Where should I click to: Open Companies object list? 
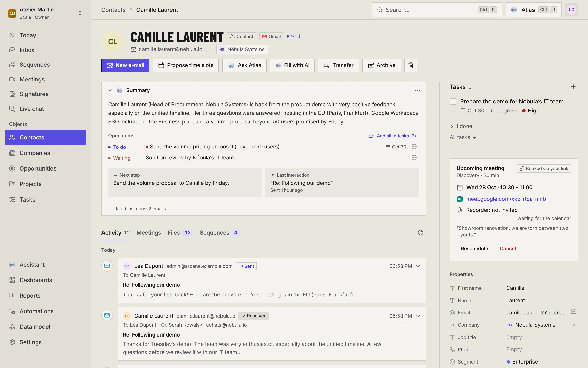click(46, 153)
